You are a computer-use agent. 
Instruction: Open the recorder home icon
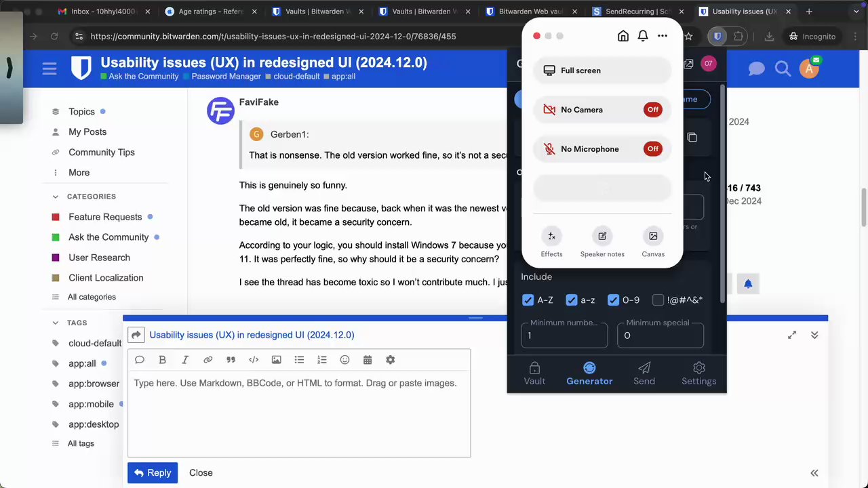pos(623,36)
